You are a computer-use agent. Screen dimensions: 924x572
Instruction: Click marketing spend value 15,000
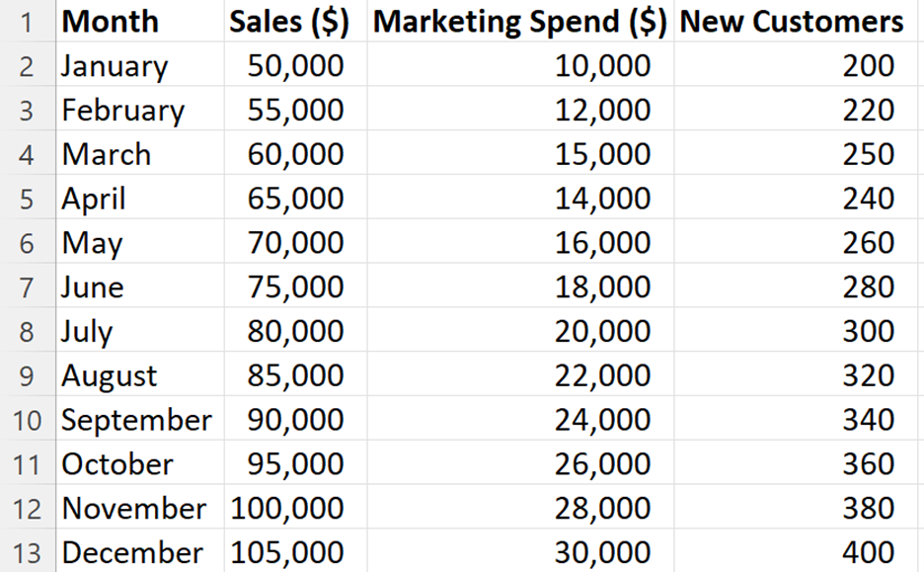(520, 153)
